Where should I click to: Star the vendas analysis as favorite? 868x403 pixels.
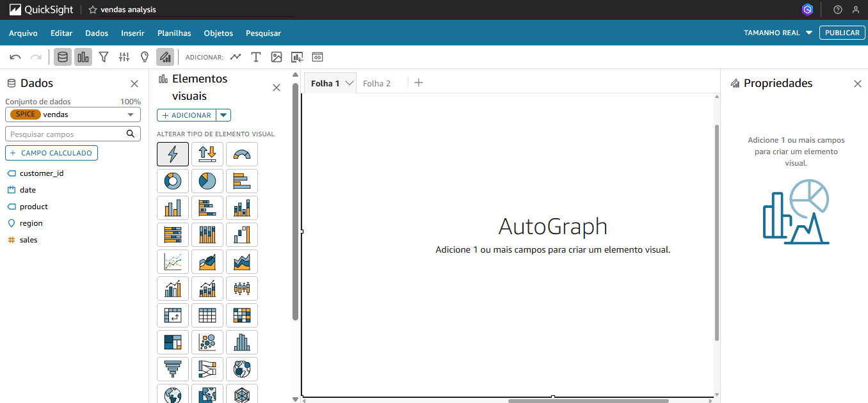pyautogui.click(x=93, y=10)
